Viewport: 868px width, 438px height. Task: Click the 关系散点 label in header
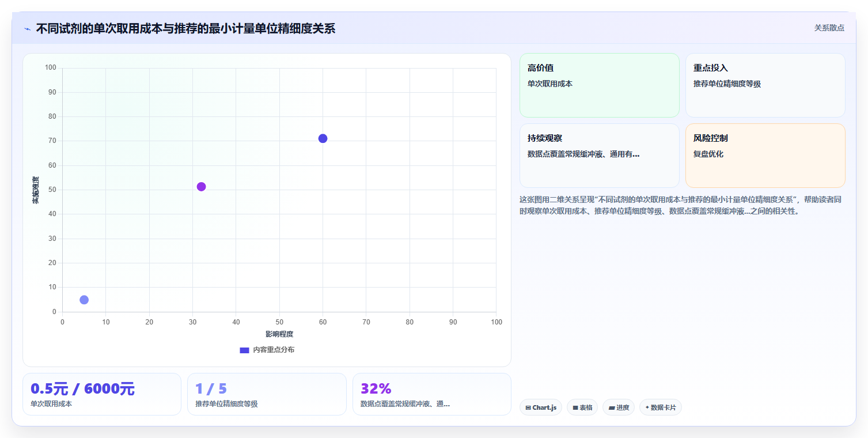pos(829,28)
